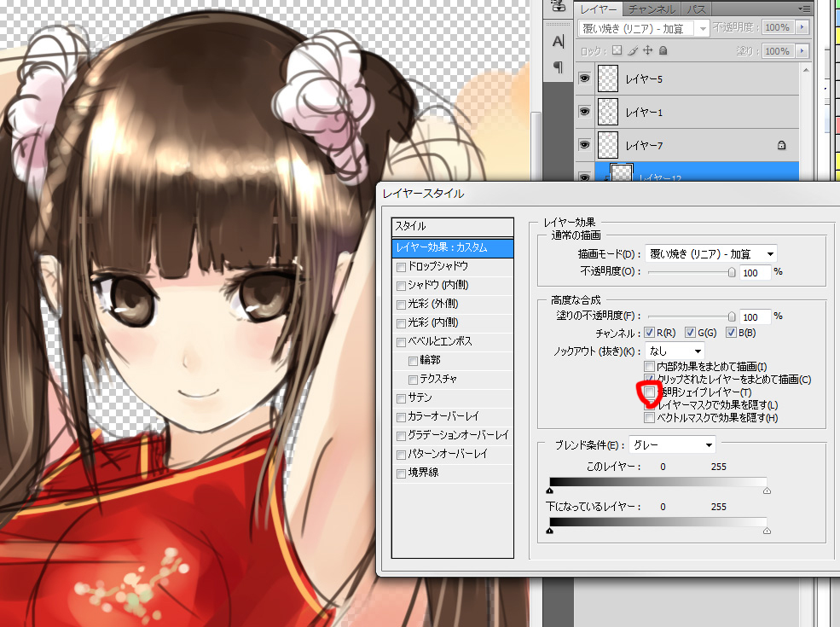Screen dimensions: 840x627
Task: Enable the ドロップシャドウ checkbox
Action: click(x=402, y=267)
